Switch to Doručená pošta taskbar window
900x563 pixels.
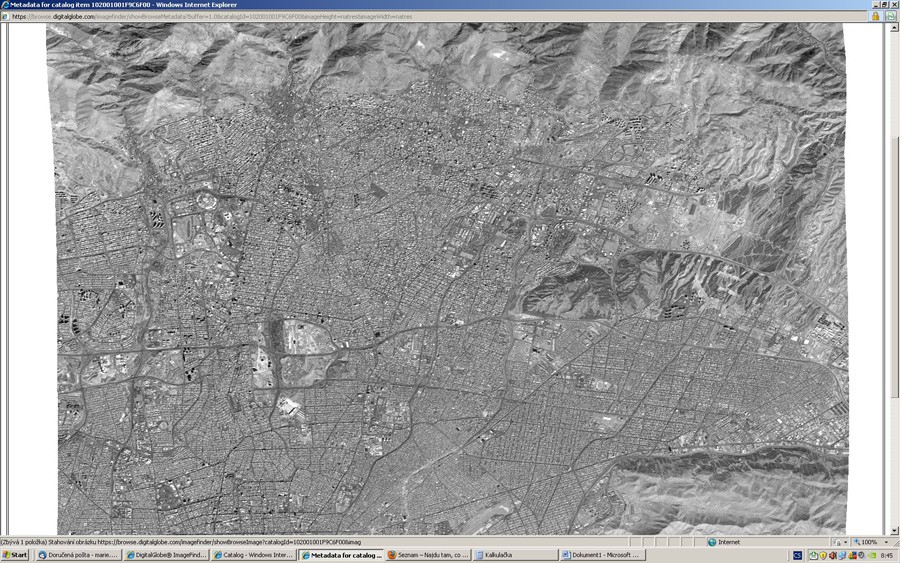coord(77,555)
